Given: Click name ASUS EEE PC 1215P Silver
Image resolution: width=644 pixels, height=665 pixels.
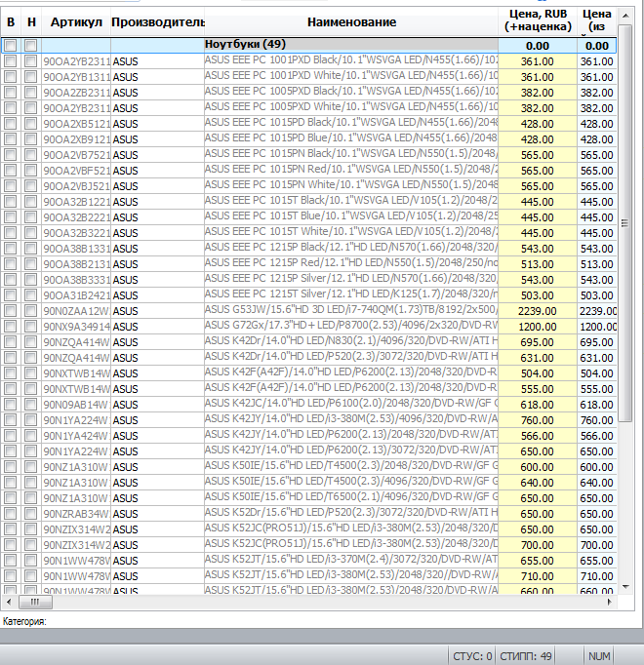Looking at the screenshot, I should (x=351, y=279).
